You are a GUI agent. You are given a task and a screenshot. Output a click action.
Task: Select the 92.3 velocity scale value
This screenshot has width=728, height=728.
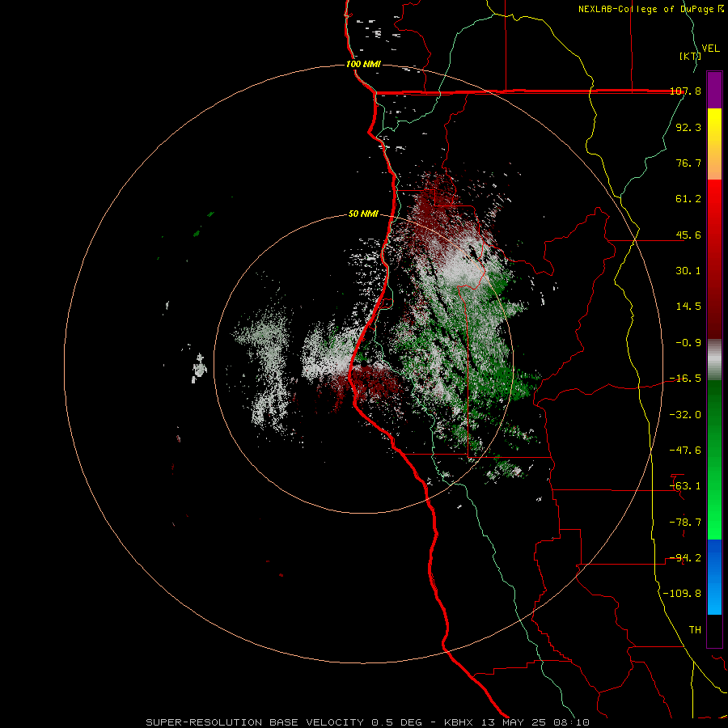[688, 127]
